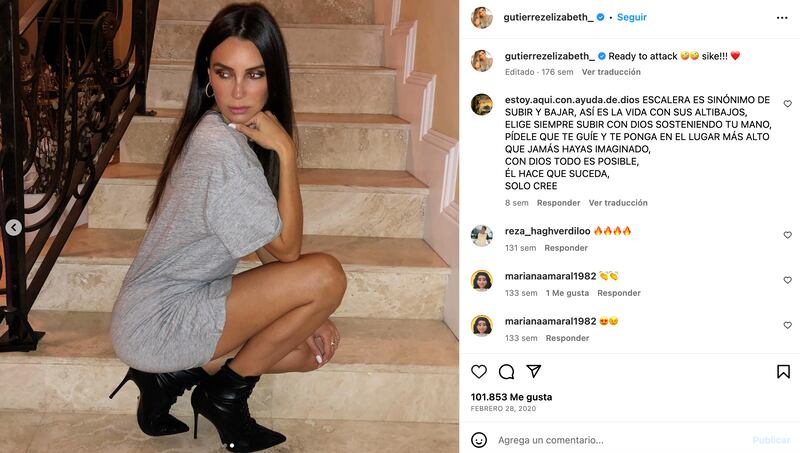Screen dimensions: 800x453
Task: Open the estoy.aqui.con.ayuda.de.dios profile avatar
Action: [482, 105]
